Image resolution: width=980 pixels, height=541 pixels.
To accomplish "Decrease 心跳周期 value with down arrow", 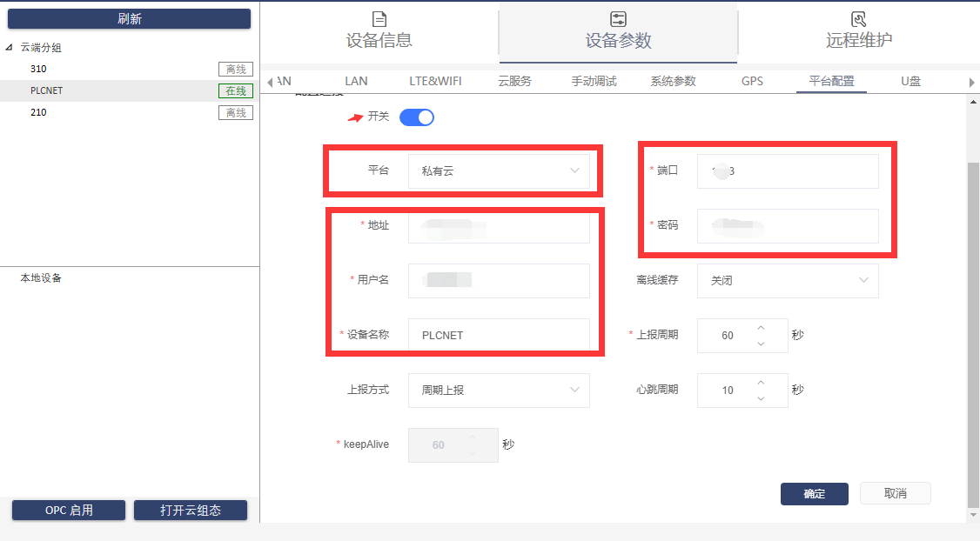I will coord(761,398).
